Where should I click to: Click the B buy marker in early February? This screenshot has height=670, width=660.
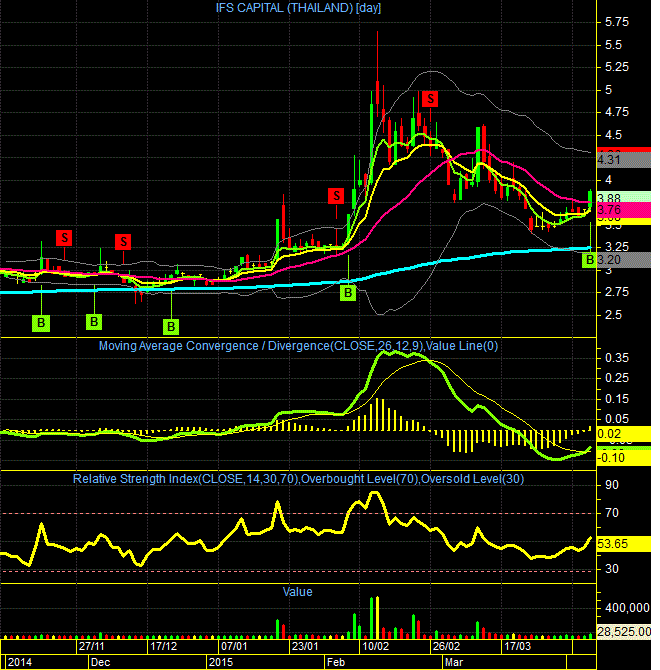[x=348, y=293]
